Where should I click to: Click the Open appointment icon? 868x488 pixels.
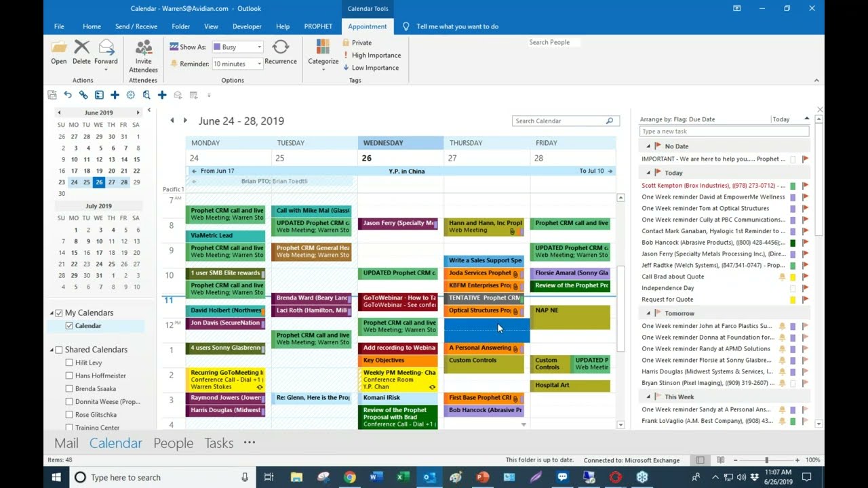click(x=59, y=52)
